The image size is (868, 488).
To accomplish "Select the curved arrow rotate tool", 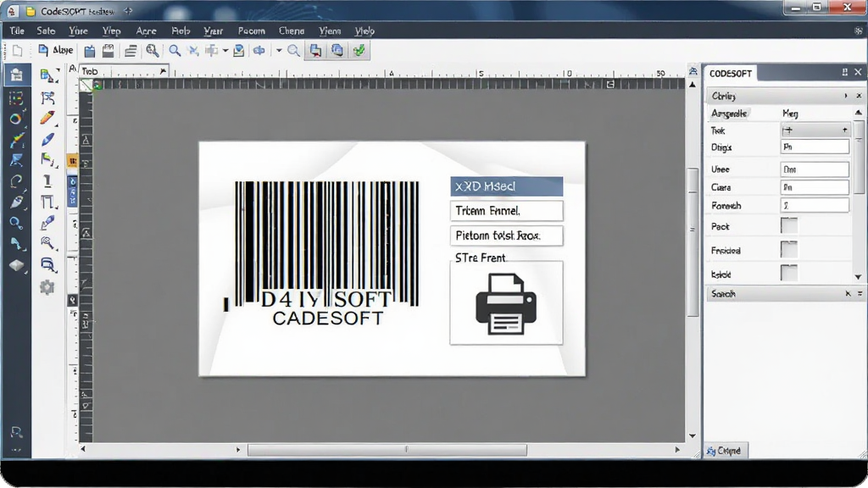I will tap(16, 181).
